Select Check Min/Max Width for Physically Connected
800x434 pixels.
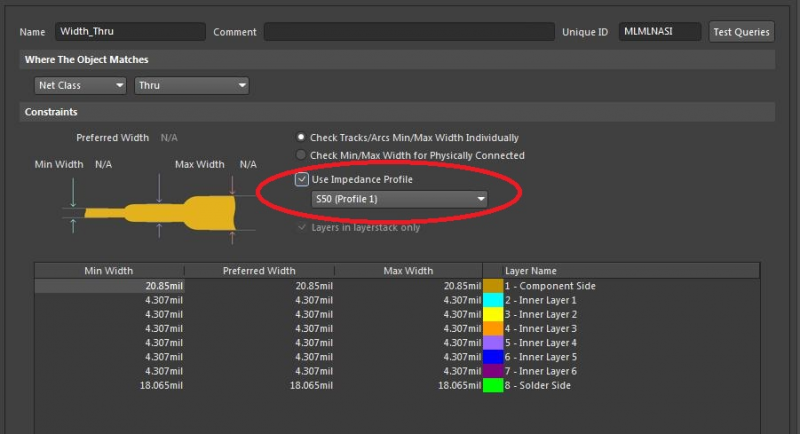(x=301, y=155)
